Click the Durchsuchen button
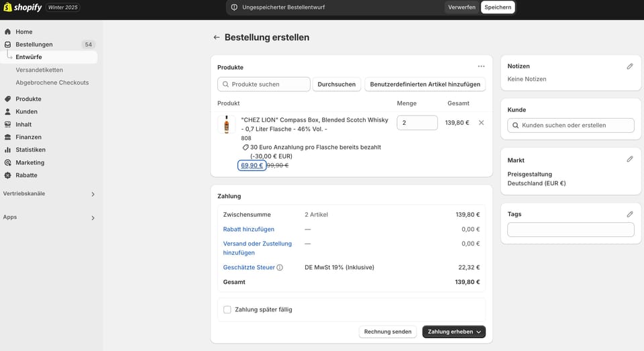The image size is (644, 351). tap(336, 85)
